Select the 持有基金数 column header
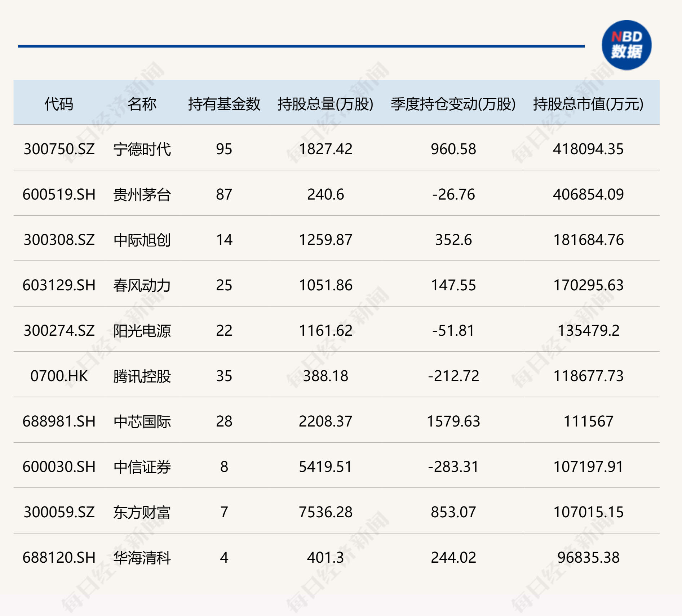 coord(224,104)
